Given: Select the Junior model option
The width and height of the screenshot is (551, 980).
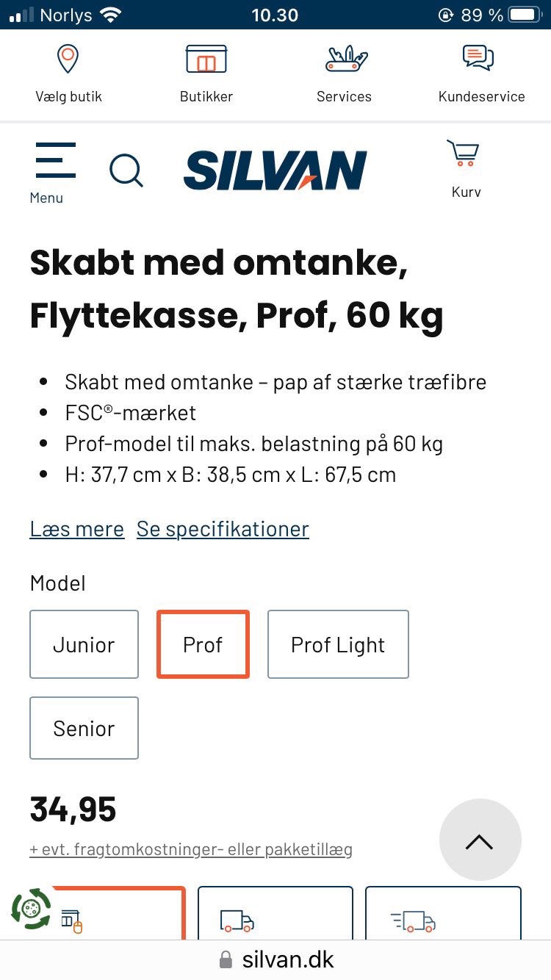Looking at the screenshot, I should click(x=84, y=644).
